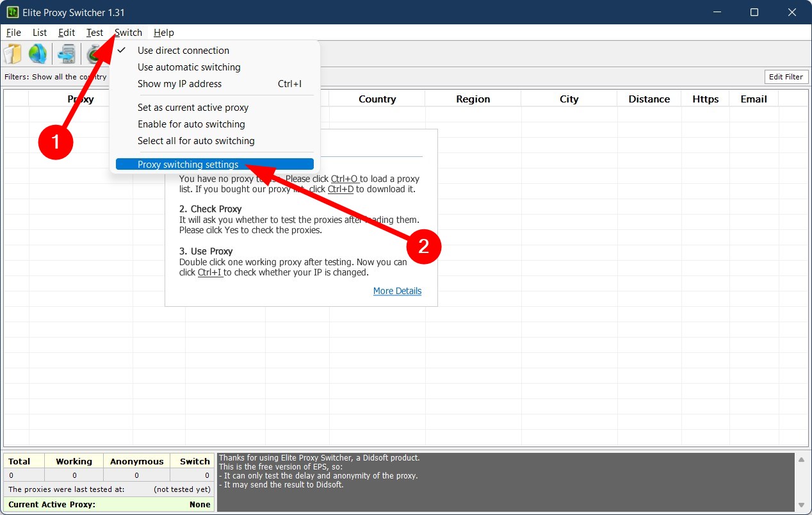Follow the More Details link
The height and width of the screenshot is (515, 812).
(x=397, y=291)
